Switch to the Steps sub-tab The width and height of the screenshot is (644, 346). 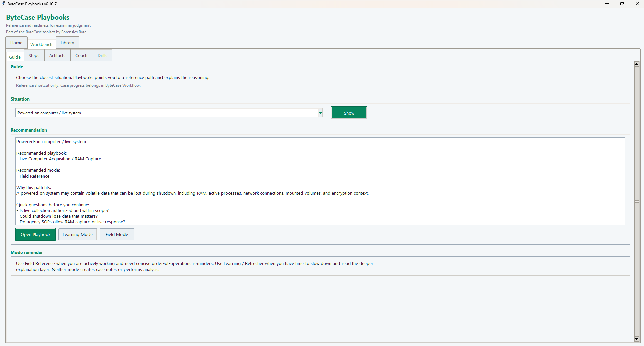[34, 55]
